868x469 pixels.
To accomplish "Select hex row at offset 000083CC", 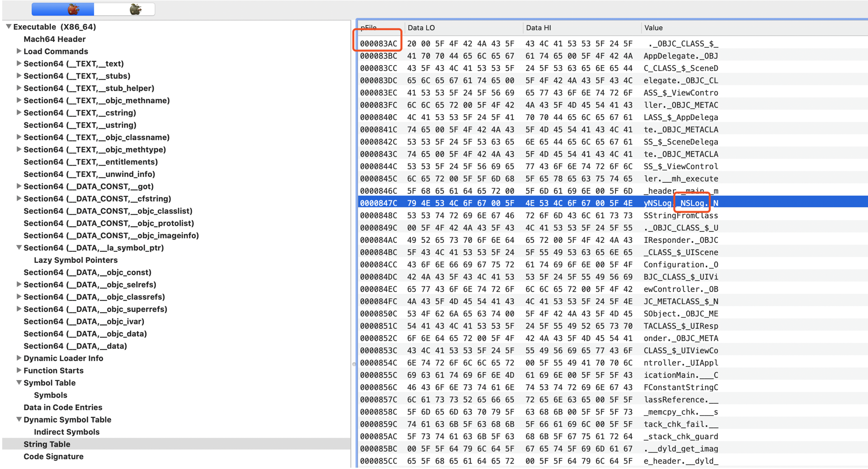I will 613,68.
